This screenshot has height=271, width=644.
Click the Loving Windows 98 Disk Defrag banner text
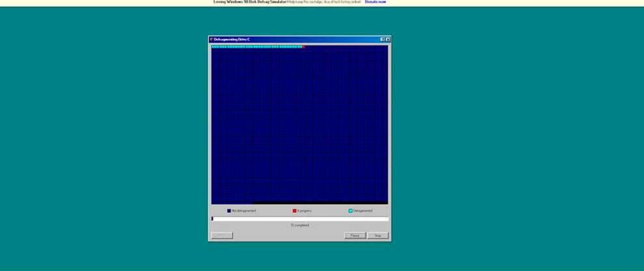[250, 2]
